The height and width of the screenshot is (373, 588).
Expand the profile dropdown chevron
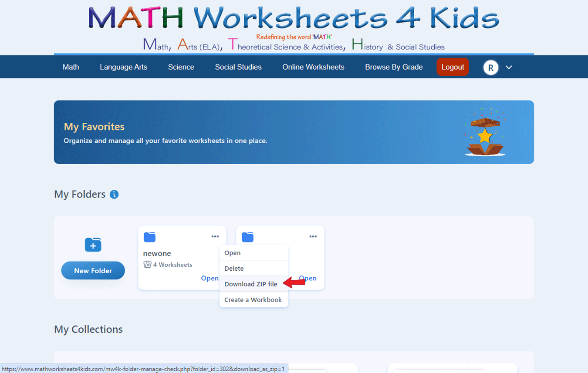[509, 67]
